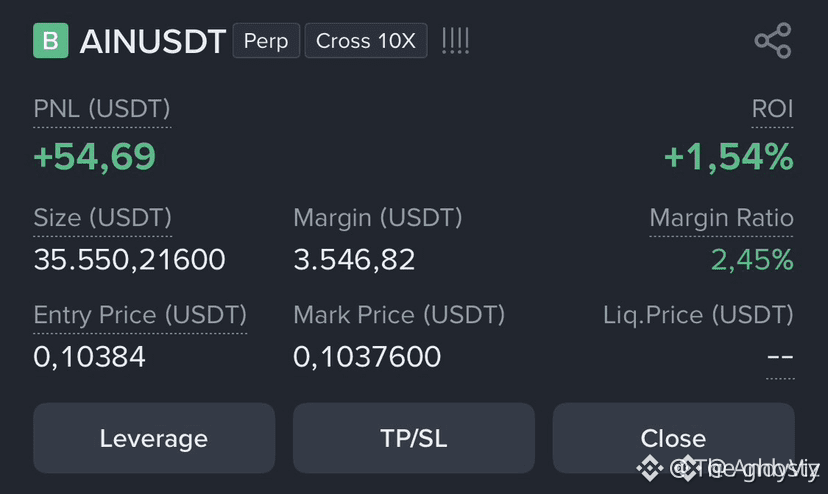Tap the risk level bars indicator

[x=455, y=41]
